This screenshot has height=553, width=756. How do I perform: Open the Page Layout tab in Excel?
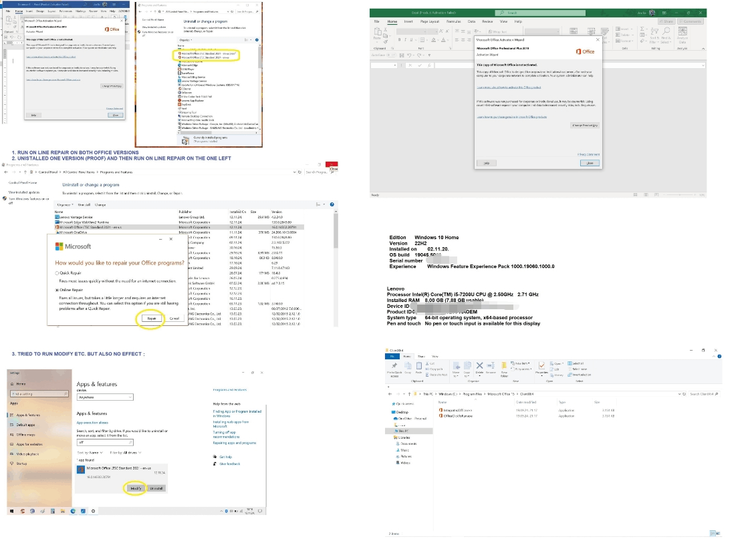point(430,21)
